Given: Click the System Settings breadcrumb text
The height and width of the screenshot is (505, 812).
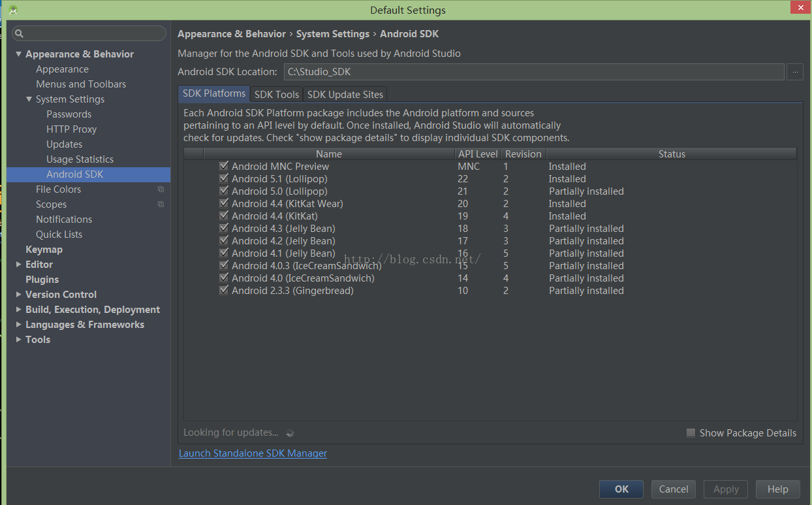Looking at the screenshot, I should [333, 34].
